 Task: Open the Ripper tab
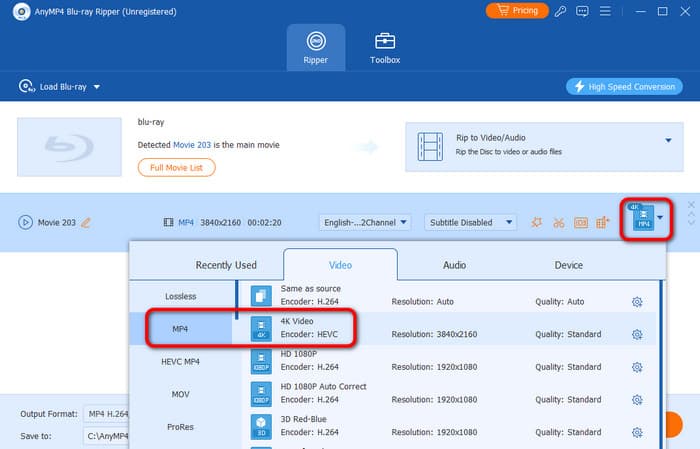pyautogui.click(x=316, y=48)
